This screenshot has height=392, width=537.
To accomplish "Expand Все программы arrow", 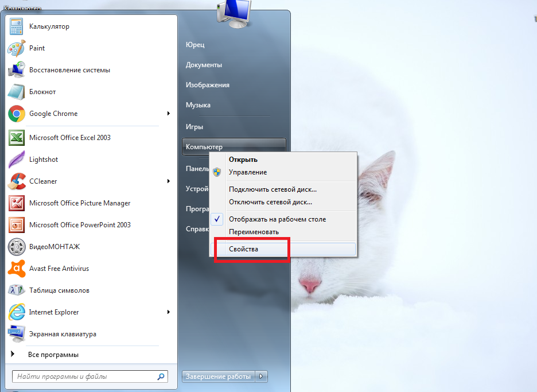I will click(x=13, y=354).
